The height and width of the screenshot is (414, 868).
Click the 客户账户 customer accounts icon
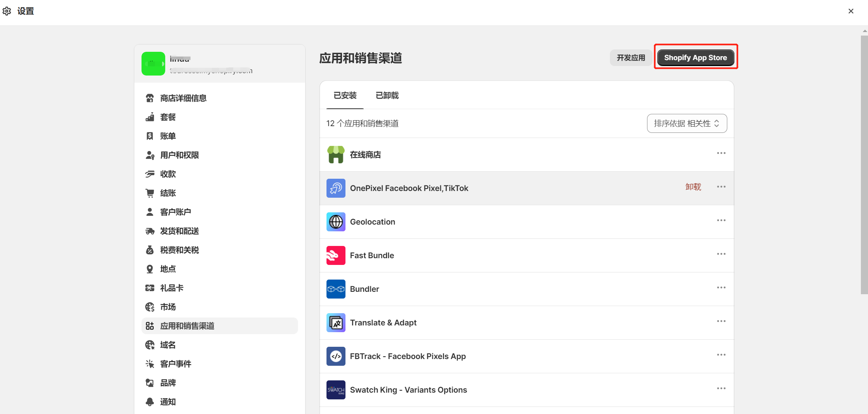(150, 212)
